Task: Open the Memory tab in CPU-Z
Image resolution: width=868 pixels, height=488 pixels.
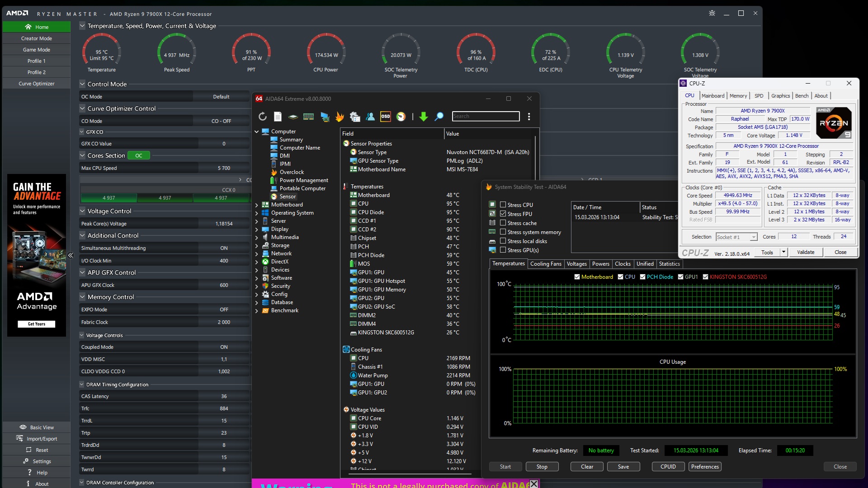Action: point(738,96)
